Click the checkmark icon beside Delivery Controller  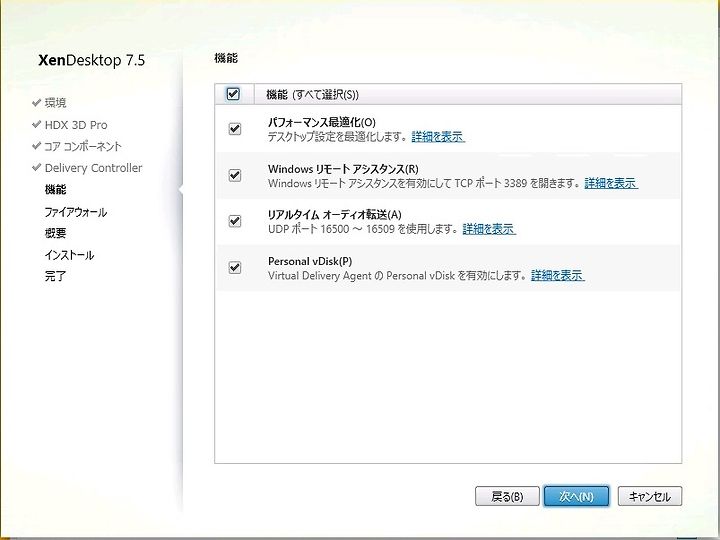coord(36,168)
